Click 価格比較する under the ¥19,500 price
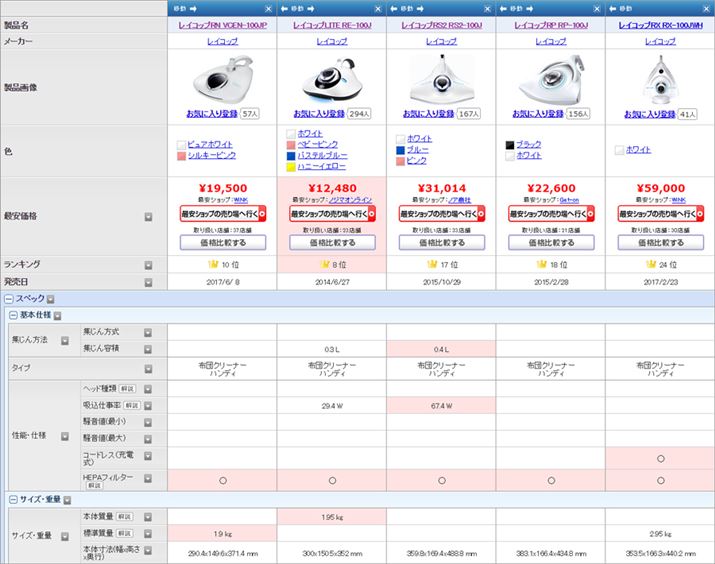Viewport: 715px width, 564px height. (x=223, y=242)
